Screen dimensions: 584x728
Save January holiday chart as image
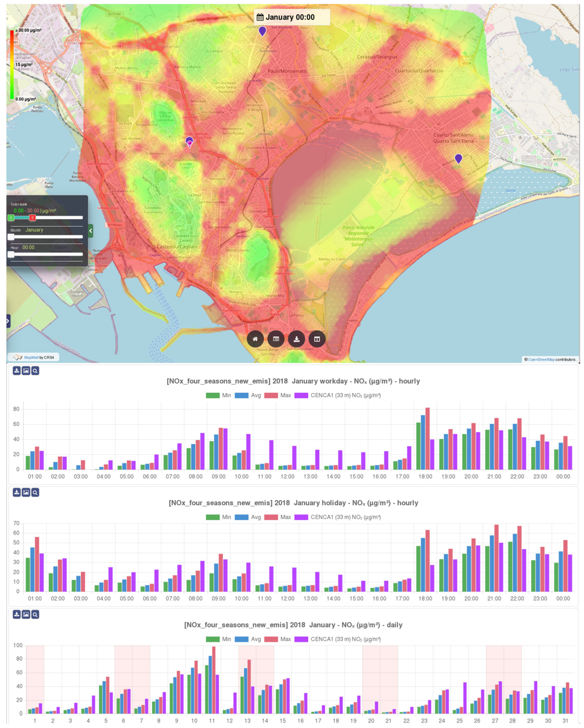[26, 492]
